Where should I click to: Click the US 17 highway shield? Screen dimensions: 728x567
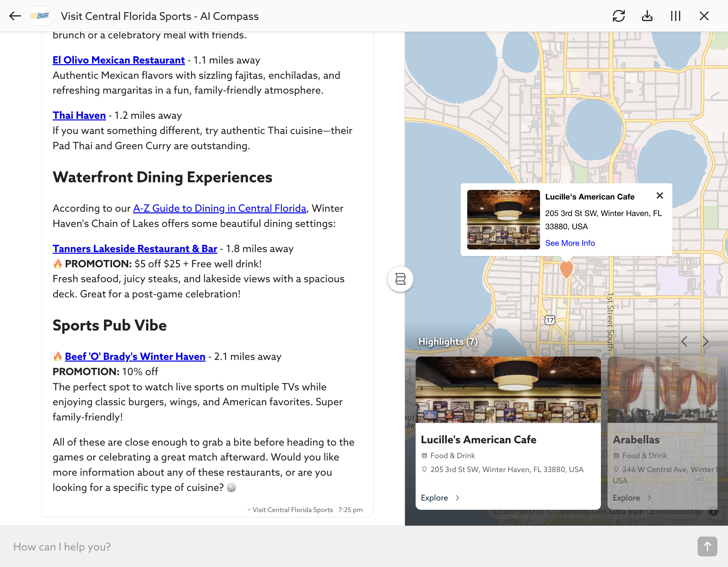550,320
